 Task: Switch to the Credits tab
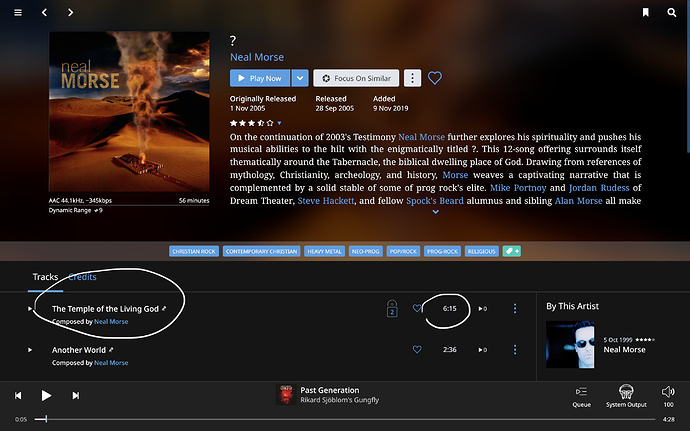tap(82, 277)
